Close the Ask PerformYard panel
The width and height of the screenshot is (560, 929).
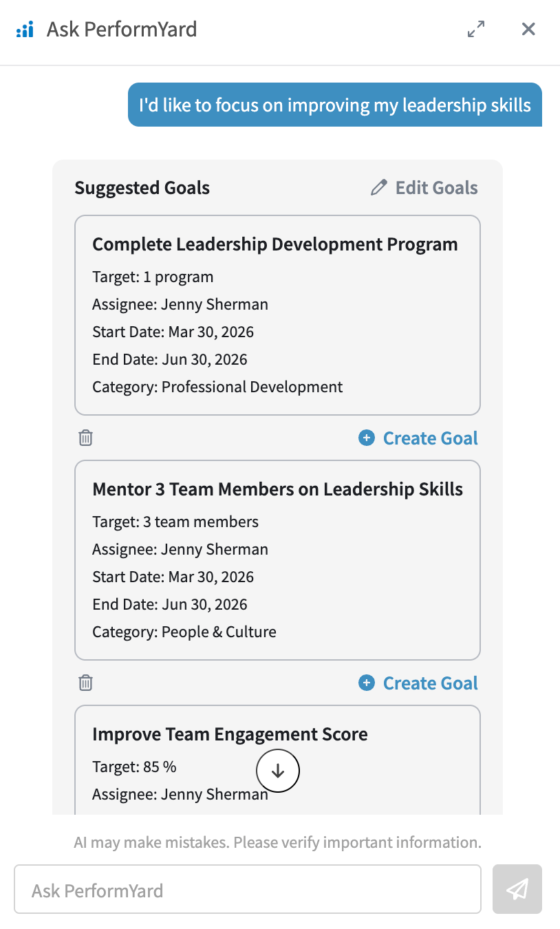pos(528,29)
